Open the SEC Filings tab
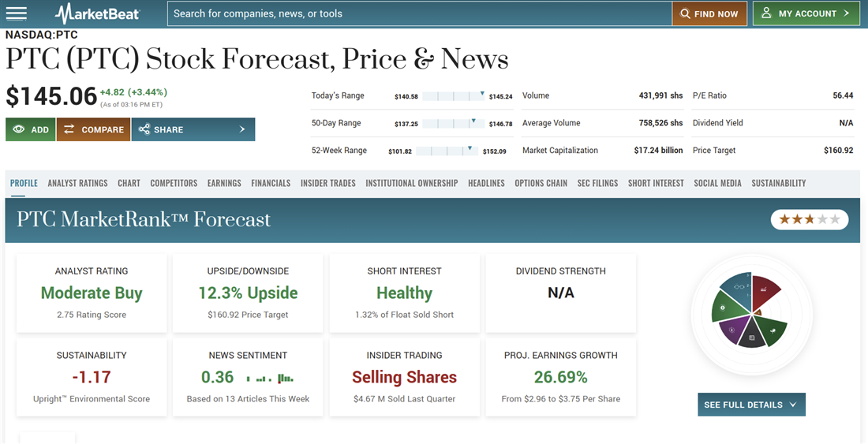The width and height of the screenshot is (868, 444). (597, 183)
